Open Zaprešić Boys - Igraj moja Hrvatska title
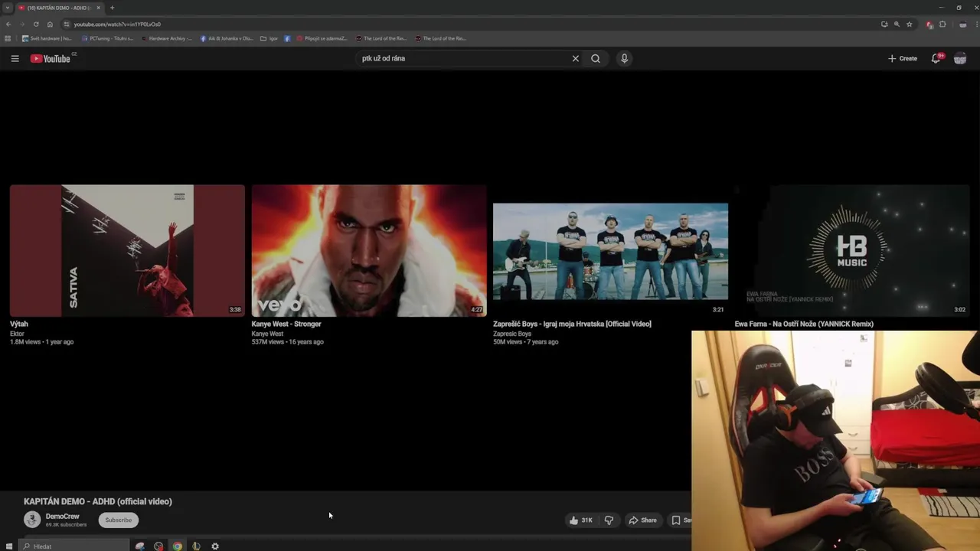 (x=572, y=324)
